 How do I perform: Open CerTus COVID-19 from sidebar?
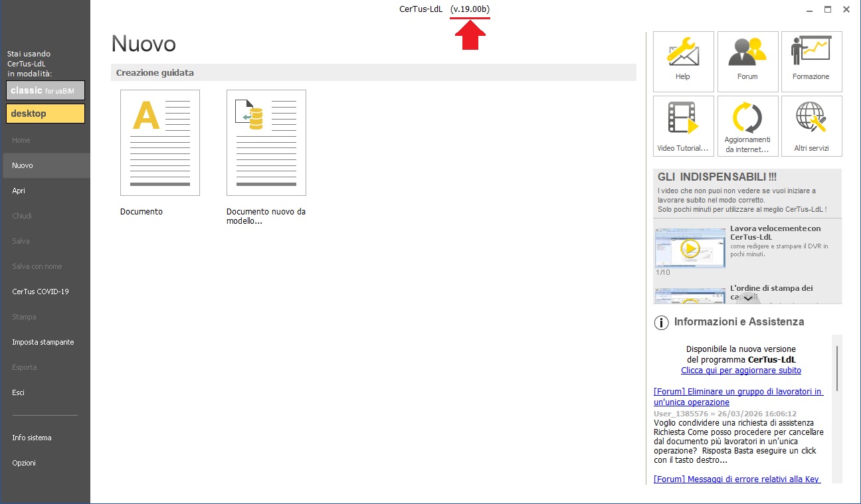(x=41, y=292)
